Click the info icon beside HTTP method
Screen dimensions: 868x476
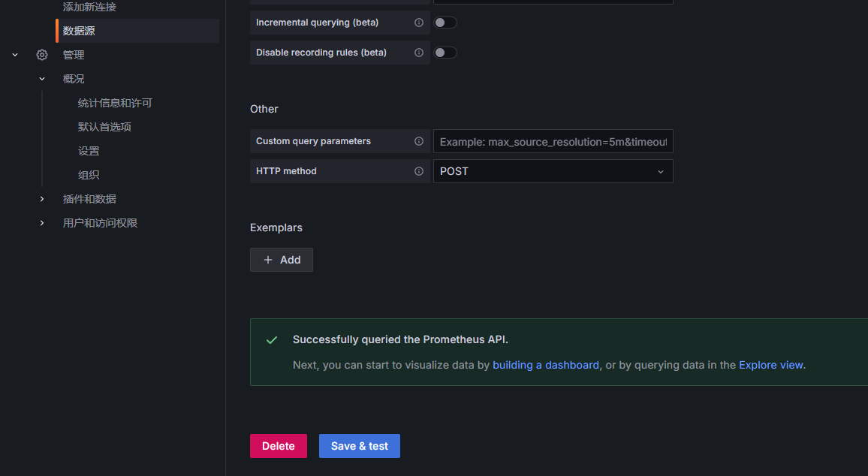click(x=419, y=171)
